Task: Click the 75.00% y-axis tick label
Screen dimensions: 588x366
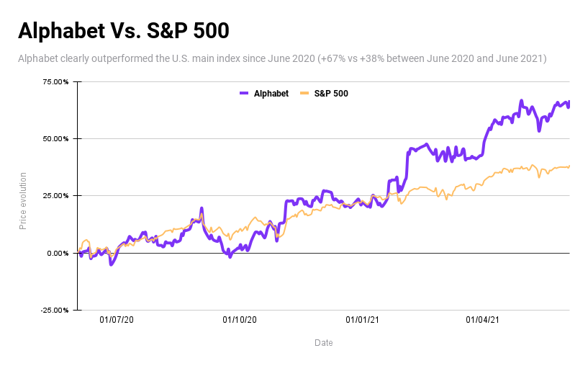Action: pyautogui.click(x=55, y=82)
